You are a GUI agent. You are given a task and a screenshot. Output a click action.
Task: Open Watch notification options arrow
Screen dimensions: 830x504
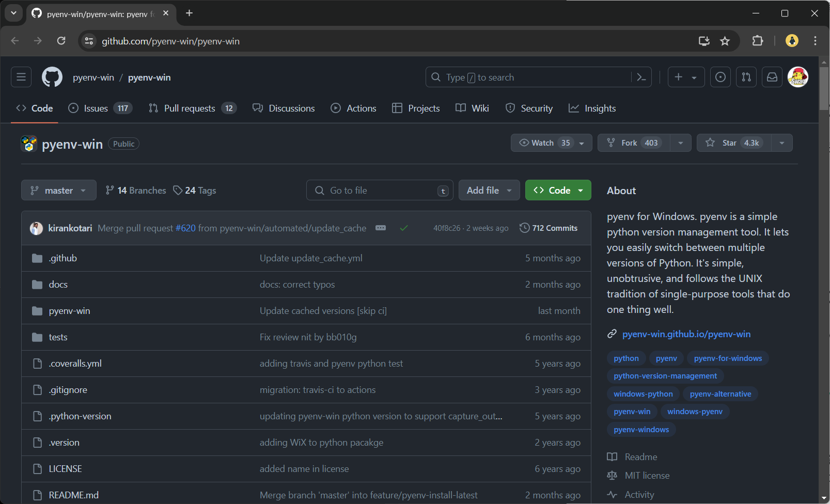tap(582, 143)
